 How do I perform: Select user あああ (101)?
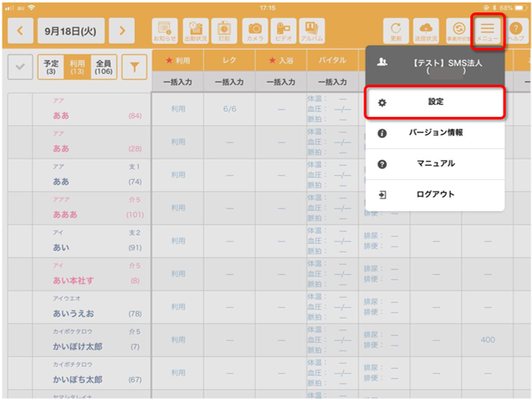point(91,208)
